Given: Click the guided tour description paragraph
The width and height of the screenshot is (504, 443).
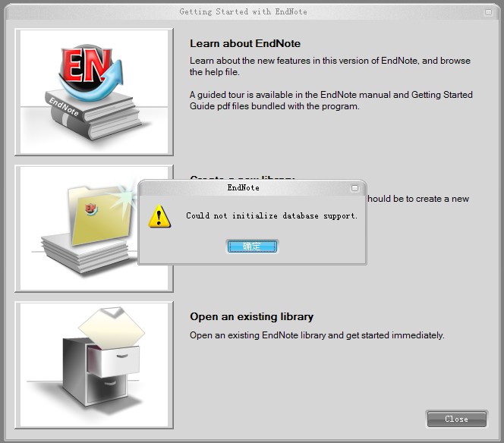Looking at the screenshot, I should (331, 100).
